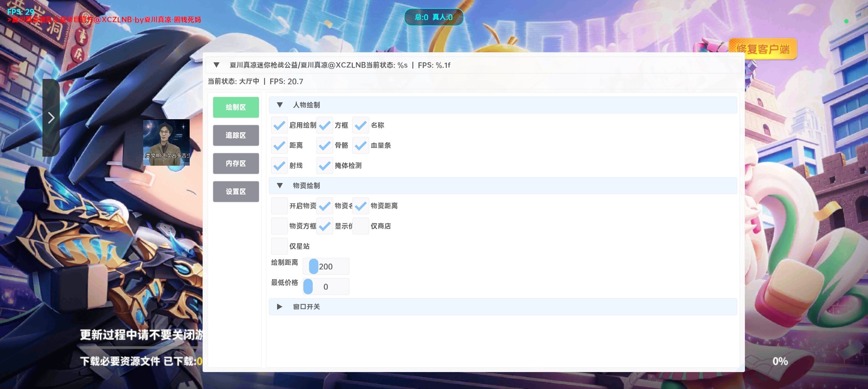This screenshot has width=868, height=389.
Task: Toggle the 启用绘制 checkbox
Action: coord(279,125)
